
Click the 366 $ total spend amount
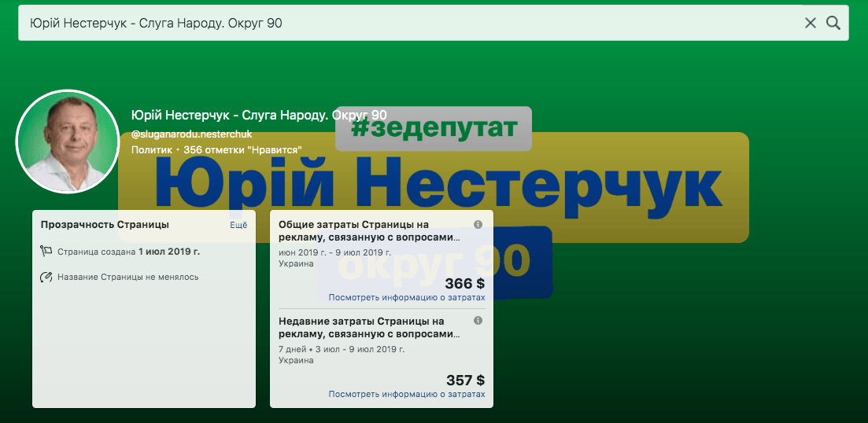point(465,284)
